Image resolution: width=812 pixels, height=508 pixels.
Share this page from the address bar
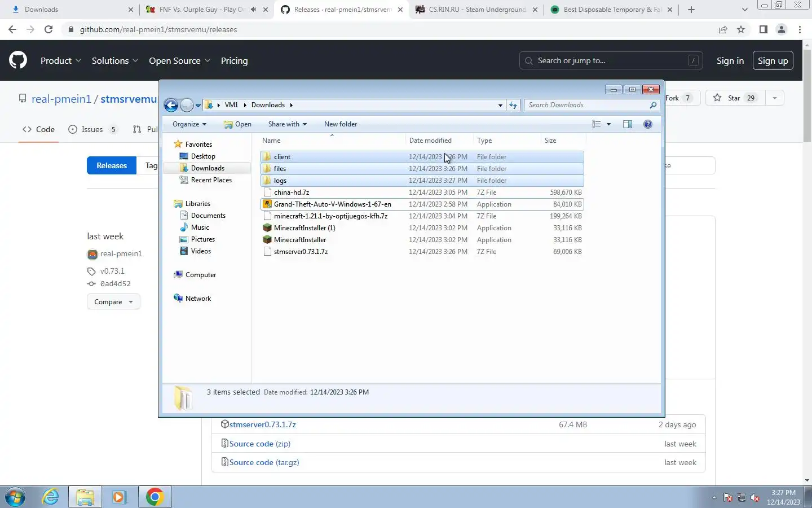click(x=723, y=29)
